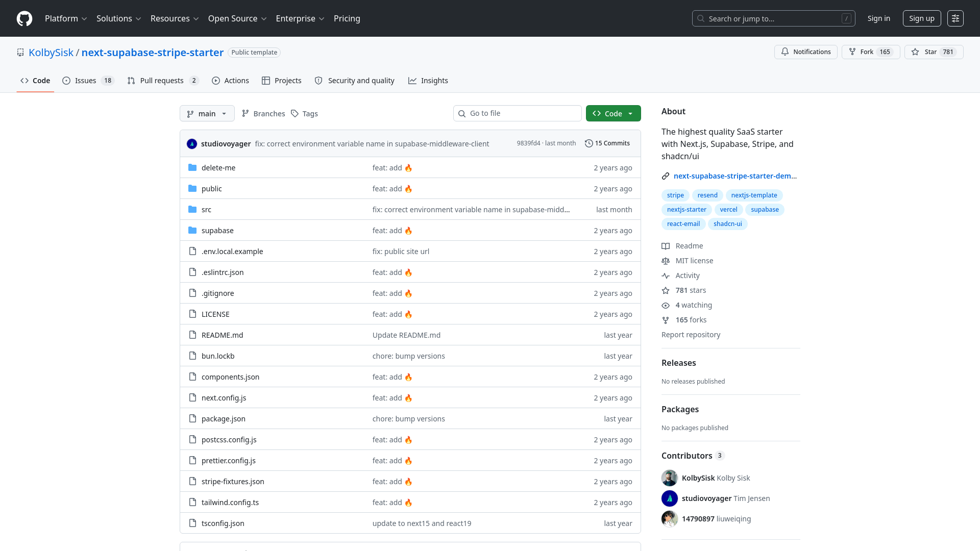
Task: Open studiovoyager's contributor avatar
Action: click(x=670, y=498)
